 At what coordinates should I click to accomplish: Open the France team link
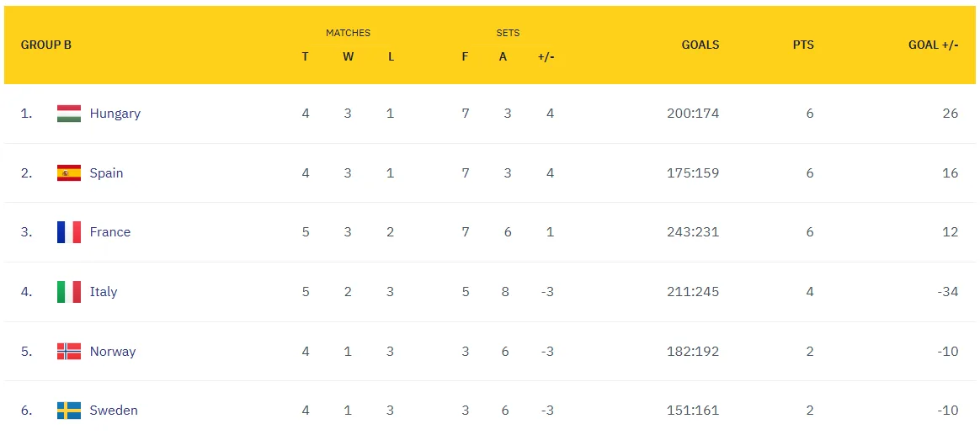pos(110,232)
